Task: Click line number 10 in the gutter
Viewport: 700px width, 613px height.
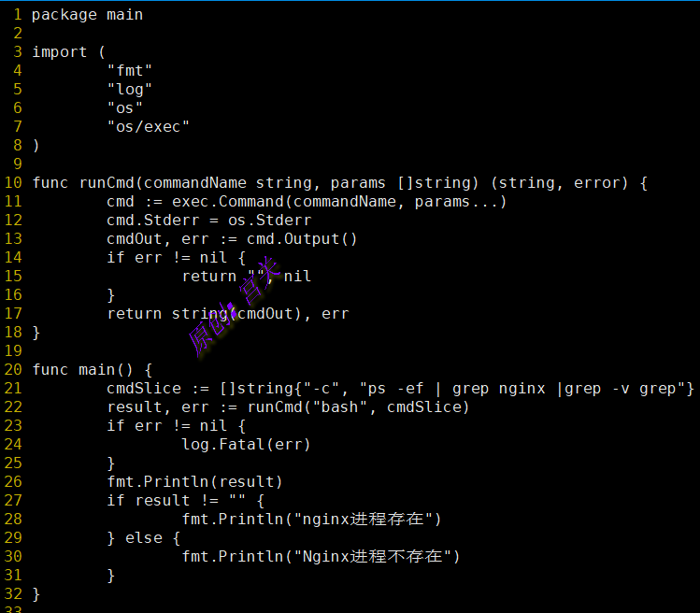Action: click(13, 183)
